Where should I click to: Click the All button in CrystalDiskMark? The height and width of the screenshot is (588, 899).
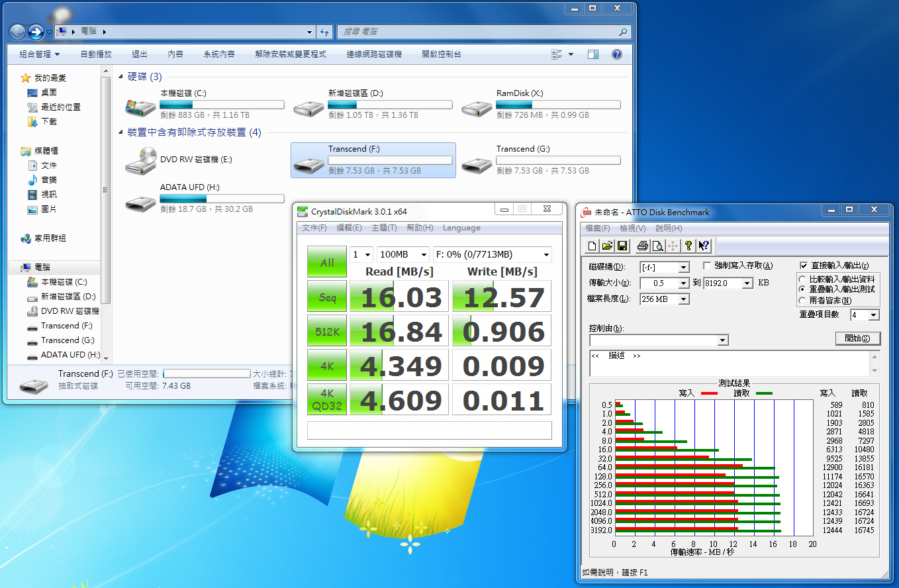pyautogui.click(x=327, y=262)
